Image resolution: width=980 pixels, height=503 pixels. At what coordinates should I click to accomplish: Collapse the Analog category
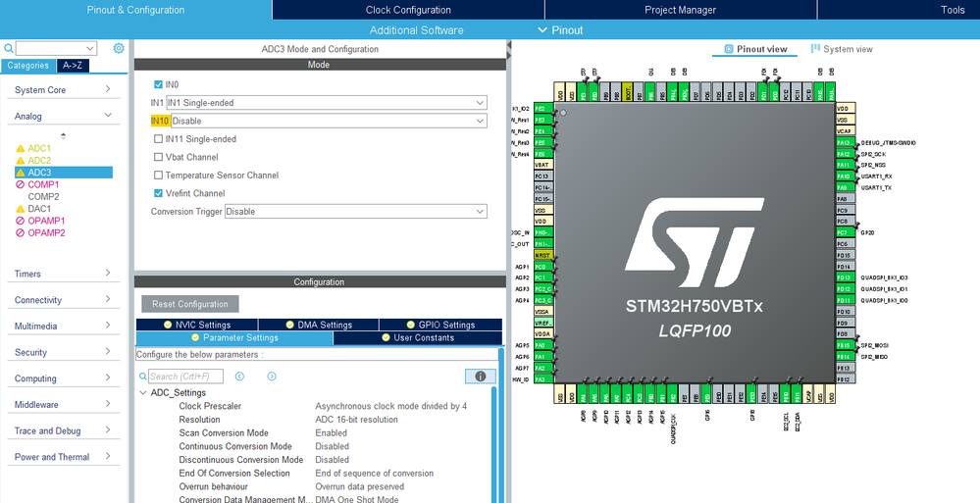pos(63,117)
